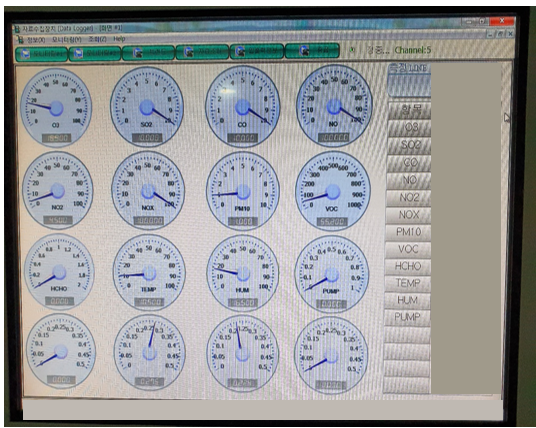Screen dimensions: 536x428
Task: Select HUM in the 측정 LINE panel
Action: click(407, 300)
